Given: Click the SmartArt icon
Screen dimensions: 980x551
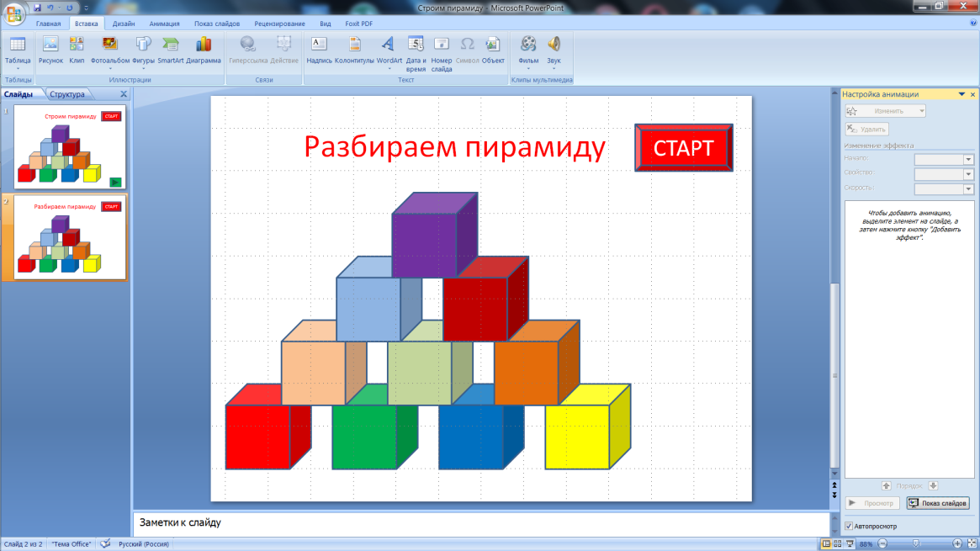Looking at the screenshot, I should (170, 49).
